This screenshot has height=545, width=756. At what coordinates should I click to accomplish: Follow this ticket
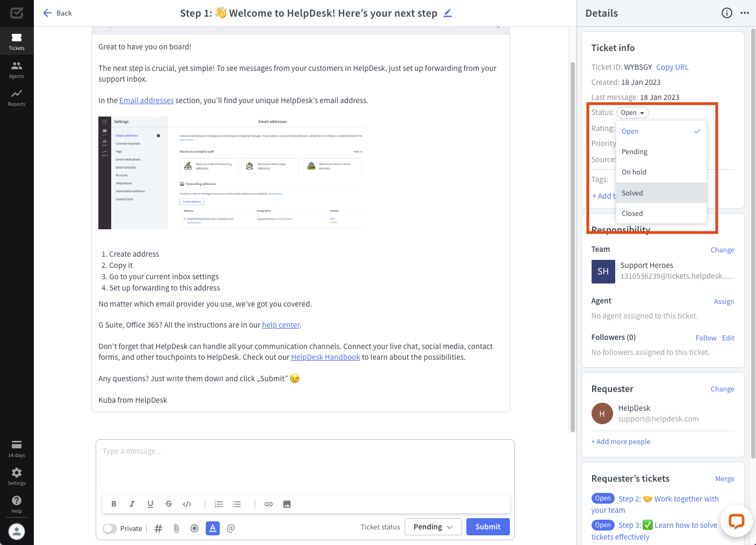706,338
